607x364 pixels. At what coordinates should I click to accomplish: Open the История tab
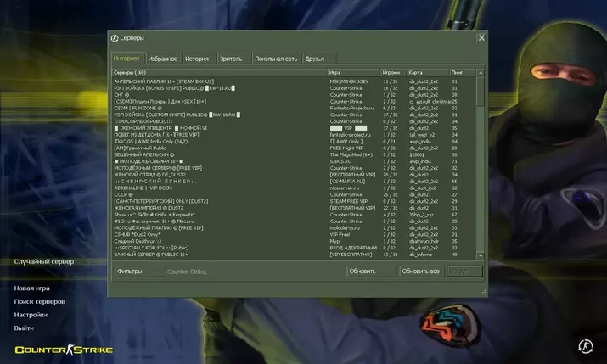[198, 59]
